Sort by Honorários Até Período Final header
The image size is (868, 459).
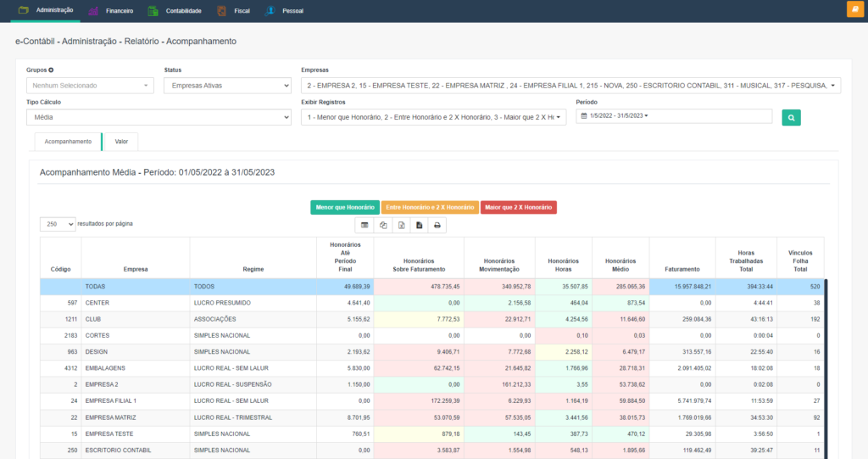(345, 257)
